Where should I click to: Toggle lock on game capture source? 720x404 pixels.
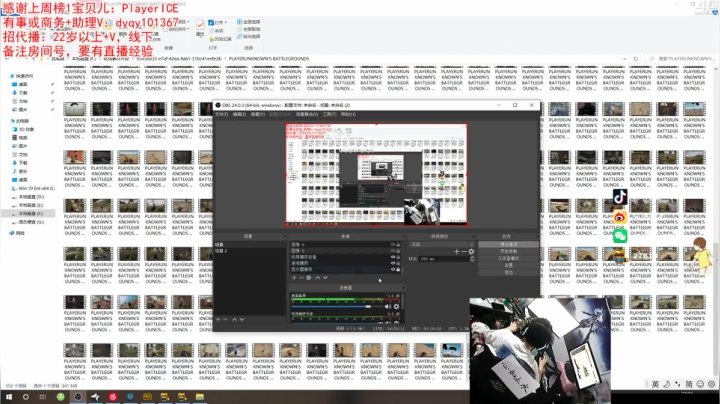pyautogui.click(x=398, y=263)
